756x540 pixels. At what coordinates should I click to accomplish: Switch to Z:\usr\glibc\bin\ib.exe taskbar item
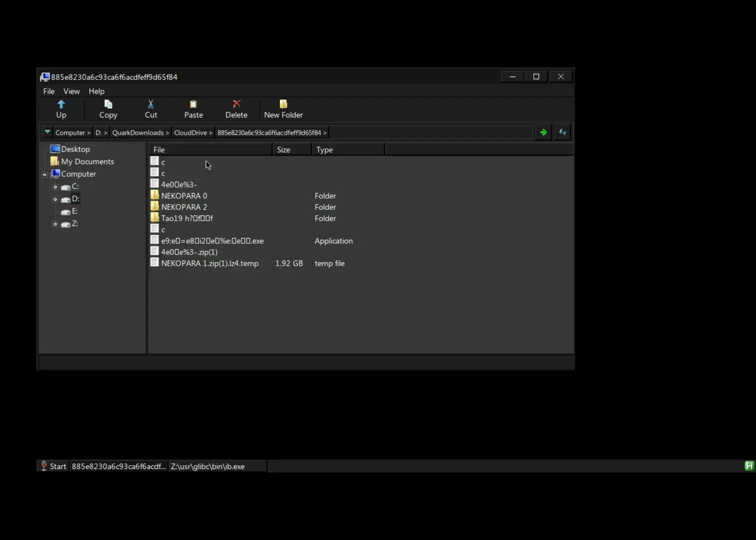point(217,466)
